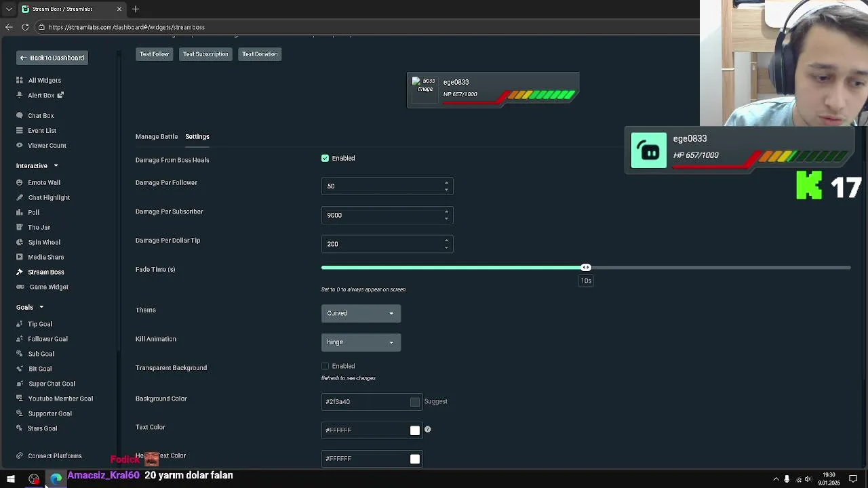This screenshot has width=868, height=488.
Task: Open Background Color swatch picker
Action: [415, 402]
